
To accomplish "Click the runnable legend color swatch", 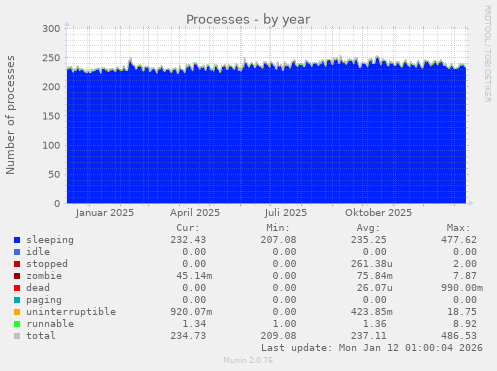I will [17, 324].
